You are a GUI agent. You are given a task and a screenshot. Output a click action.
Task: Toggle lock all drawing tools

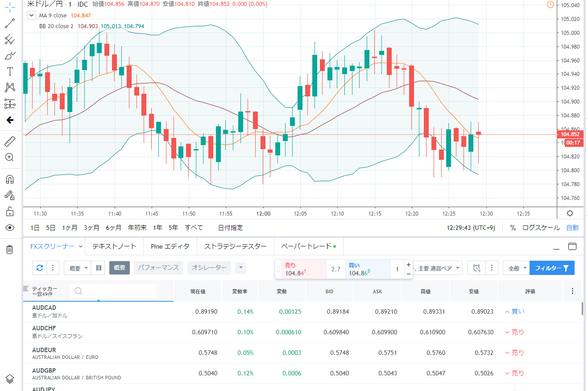tap(10, 211)
